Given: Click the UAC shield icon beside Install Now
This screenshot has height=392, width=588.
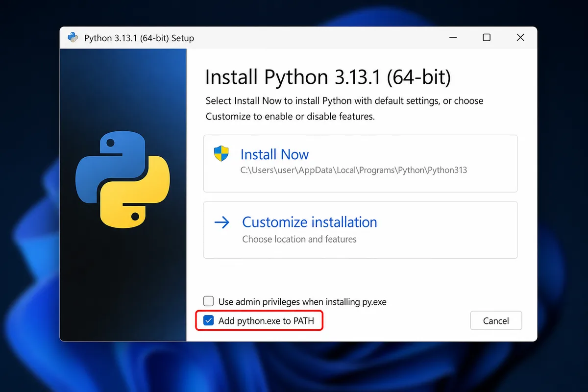Looking at the screenshot, I should click(221, 153).
